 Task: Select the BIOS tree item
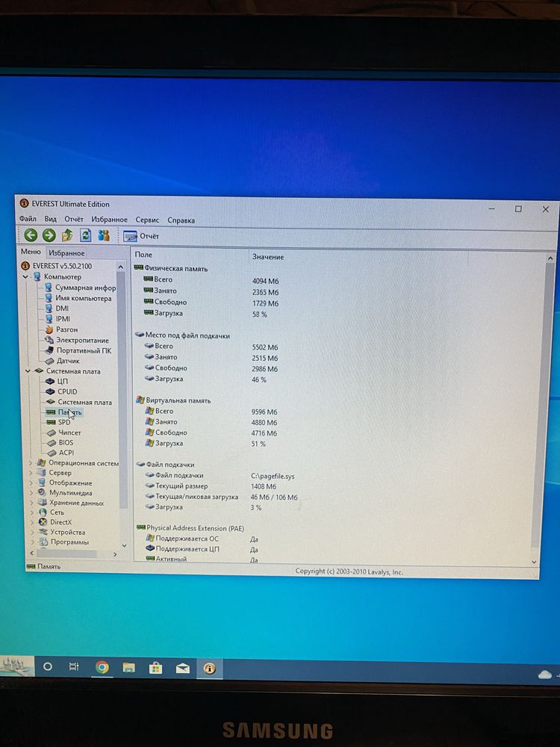[x=60, y=442]
